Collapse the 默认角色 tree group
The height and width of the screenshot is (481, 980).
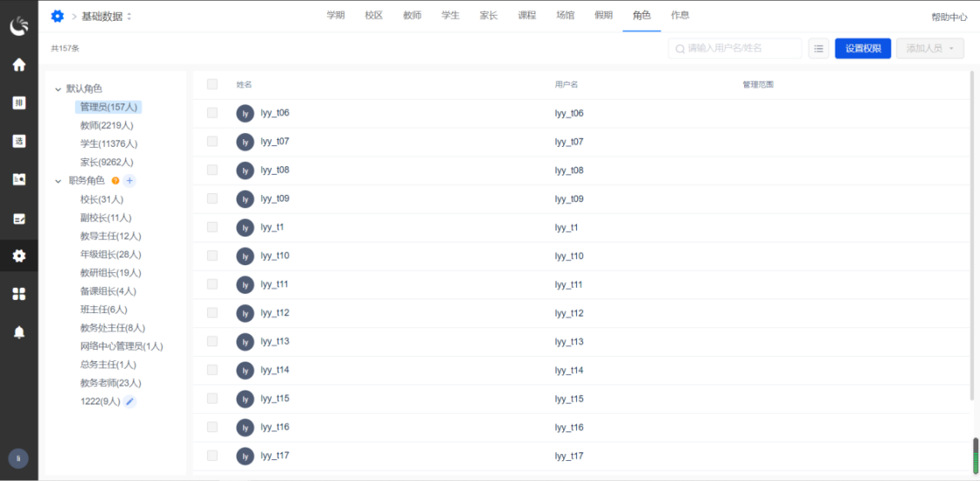point(58,89)
